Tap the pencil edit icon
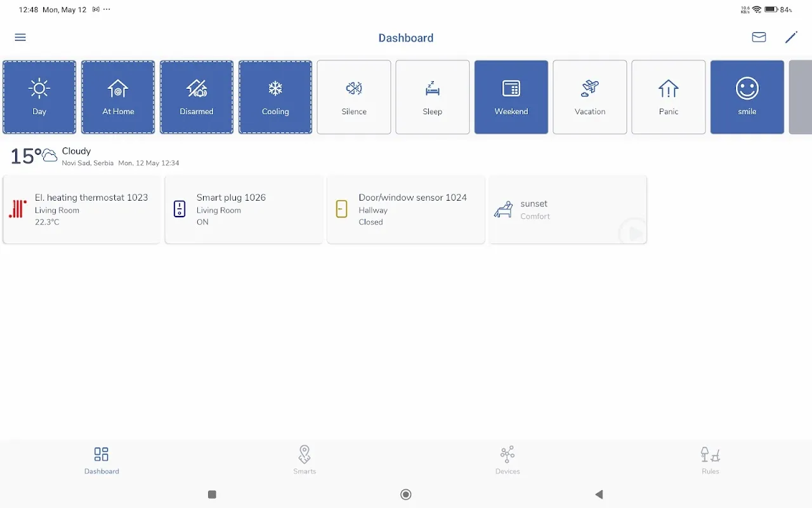 point(791,37)
